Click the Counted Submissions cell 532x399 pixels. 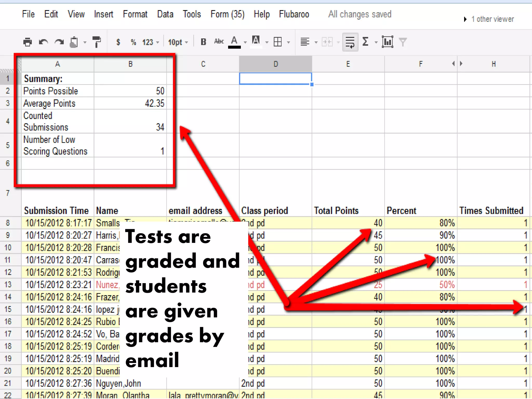point(58,121)
